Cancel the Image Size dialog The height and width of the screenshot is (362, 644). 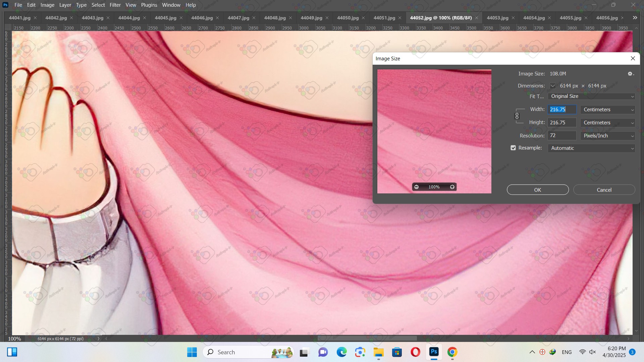604,190
